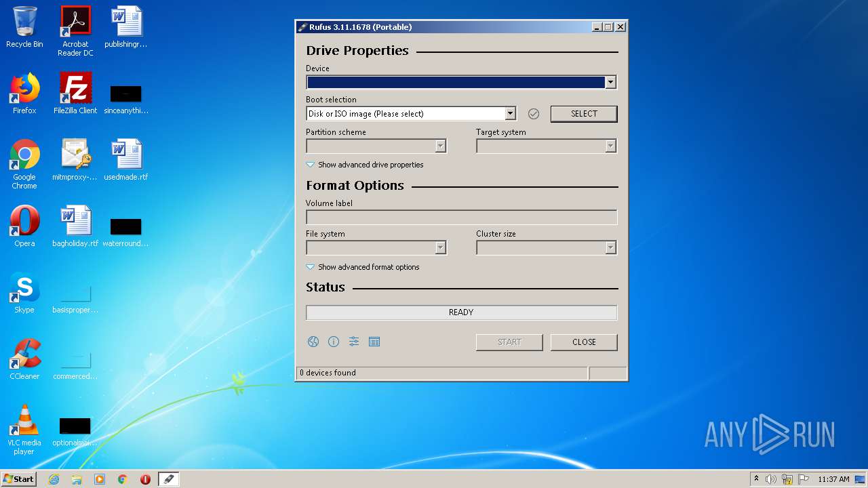The height and width of the screenshot is (488, 868).
Task: Launch Opera from desktop shortcut
Action: pyautogui.click(x=24, y=226)
